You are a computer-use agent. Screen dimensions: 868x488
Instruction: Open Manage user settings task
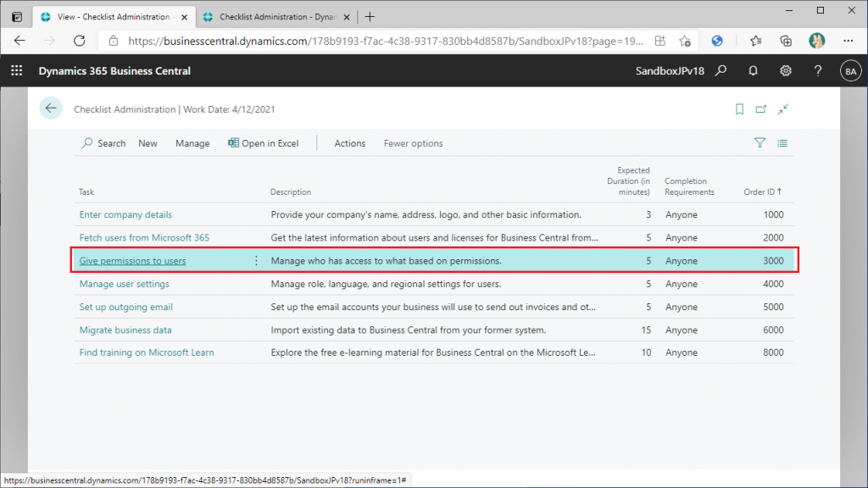click(124, 284)
